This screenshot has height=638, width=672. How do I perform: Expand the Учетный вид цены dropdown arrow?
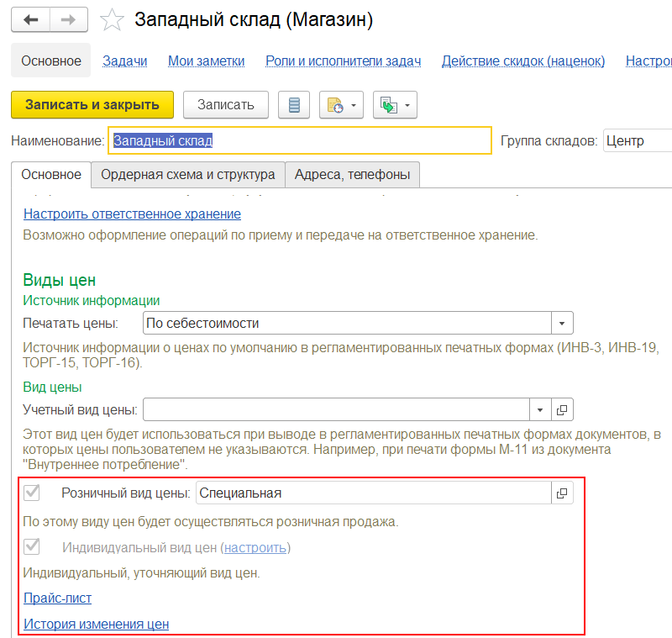coord(539,410)
